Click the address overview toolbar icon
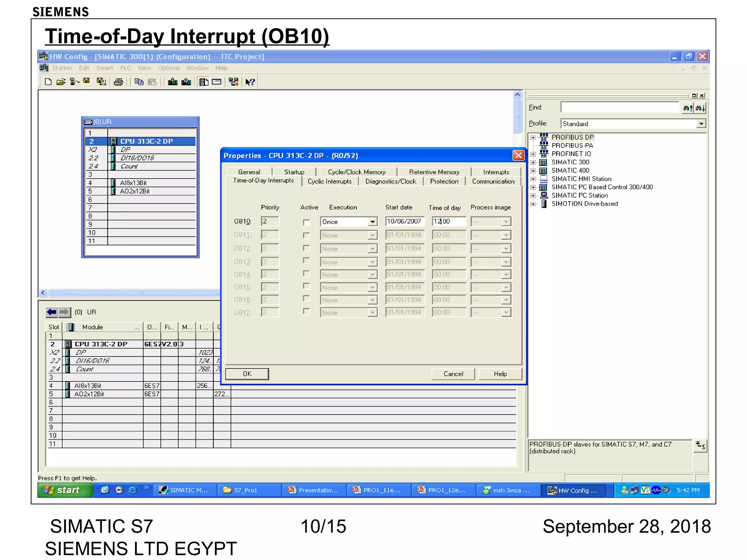 [217, 82]
